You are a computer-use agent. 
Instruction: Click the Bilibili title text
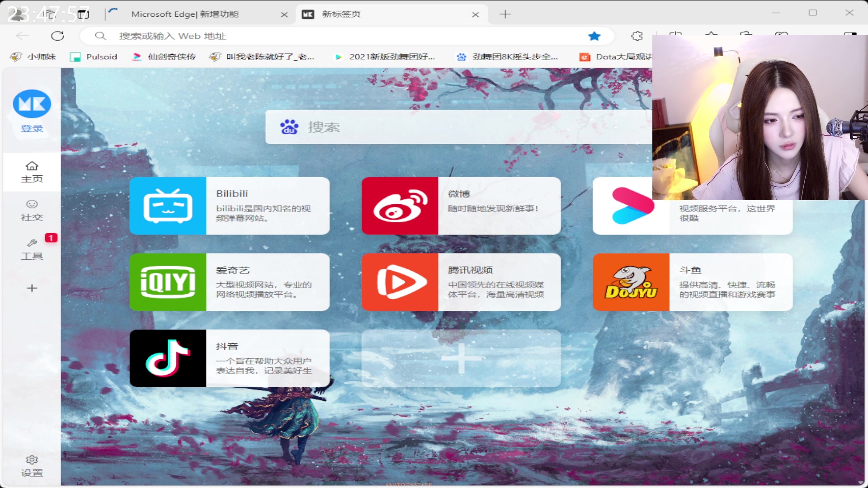pos(232,193)
